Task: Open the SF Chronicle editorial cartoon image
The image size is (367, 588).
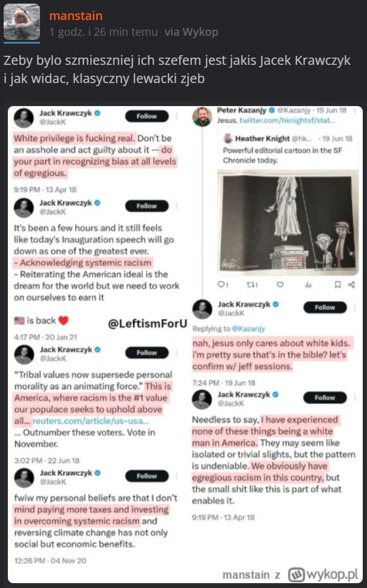Action: coord(288,222)
